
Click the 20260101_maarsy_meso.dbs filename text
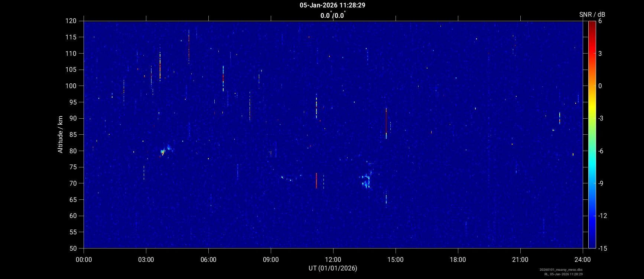[x=561, y=270]
